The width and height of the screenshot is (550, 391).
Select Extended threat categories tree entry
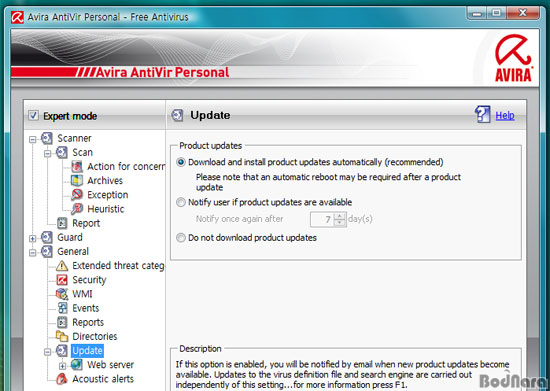coord(118,266)
